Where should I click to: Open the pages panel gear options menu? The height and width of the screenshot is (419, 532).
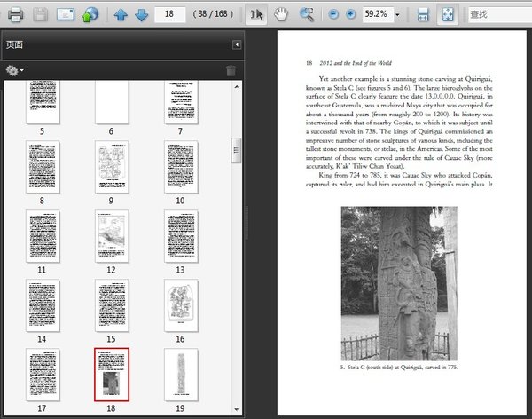pyautogui.click(x=13, y=70)
